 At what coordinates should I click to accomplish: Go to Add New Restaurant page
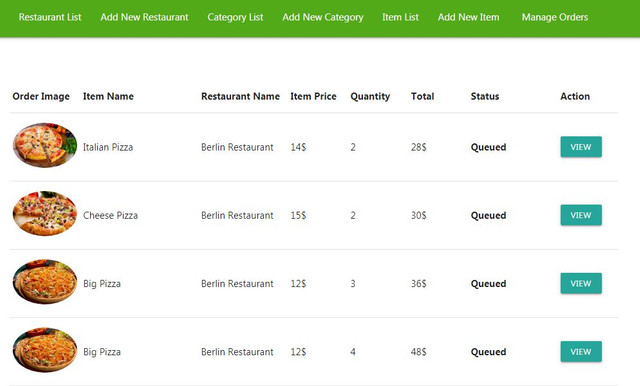pos(144,17)
